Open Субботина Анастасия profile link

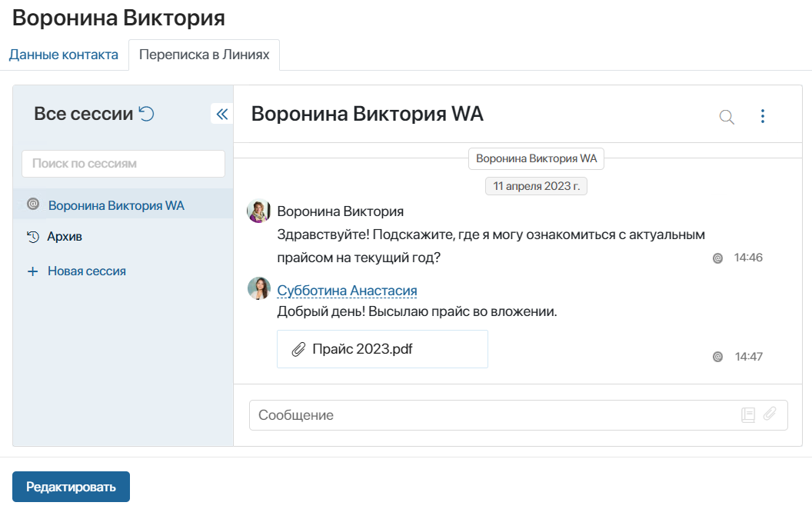(x=347, y=291)
